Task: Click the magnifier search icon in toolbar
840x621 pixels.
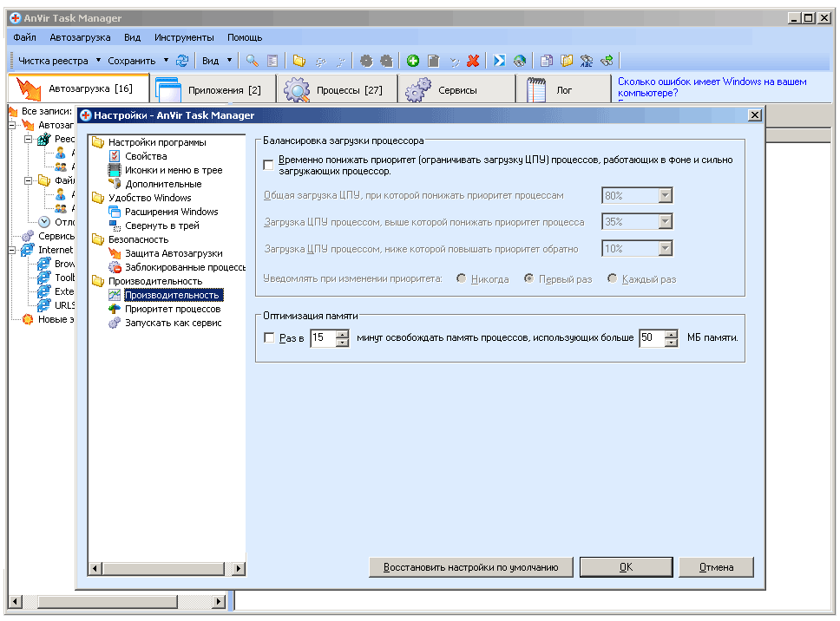Action: (x=252, y=61)
